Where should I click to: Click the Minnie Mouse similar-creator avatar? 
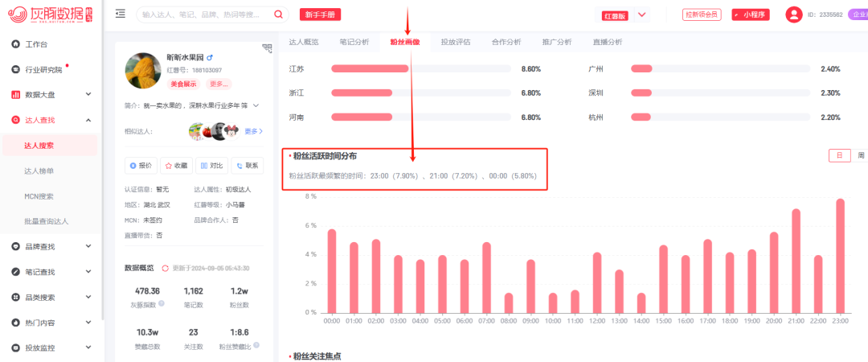point(231,131)
